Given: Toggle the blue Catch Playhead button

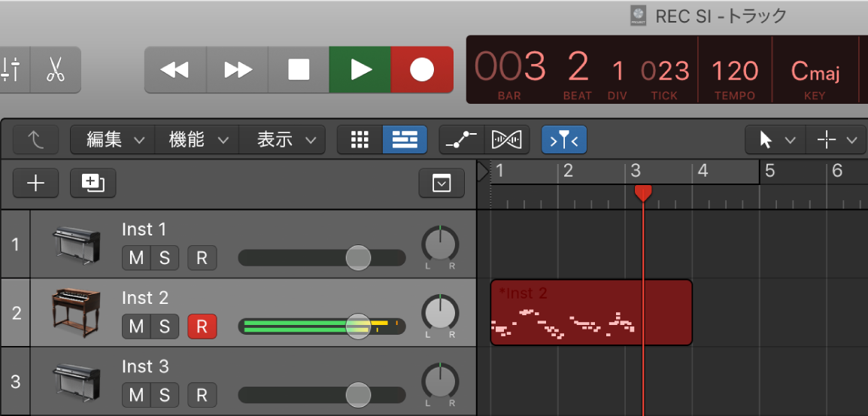Looking at the screenshot, I should (564, 140).
